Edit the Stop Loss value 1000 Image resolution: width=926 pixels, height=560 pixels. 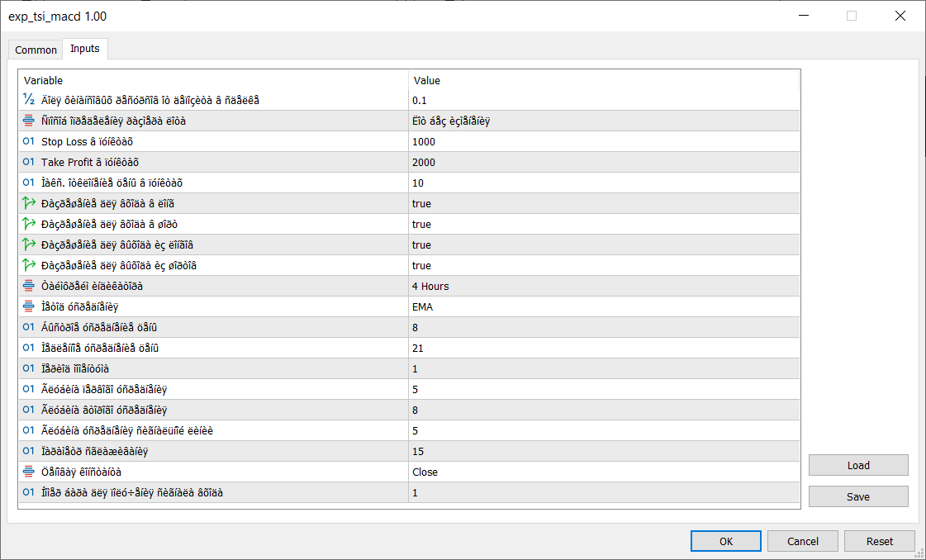(603, 141)
